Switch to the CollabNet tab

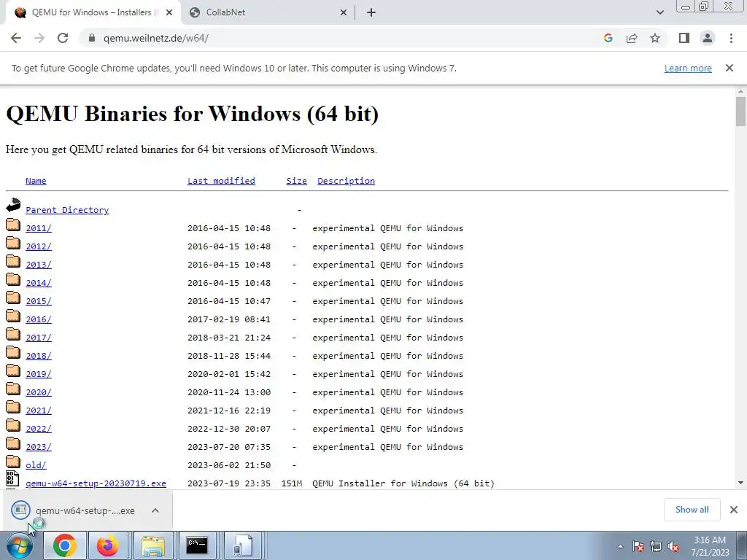(268, 12)
